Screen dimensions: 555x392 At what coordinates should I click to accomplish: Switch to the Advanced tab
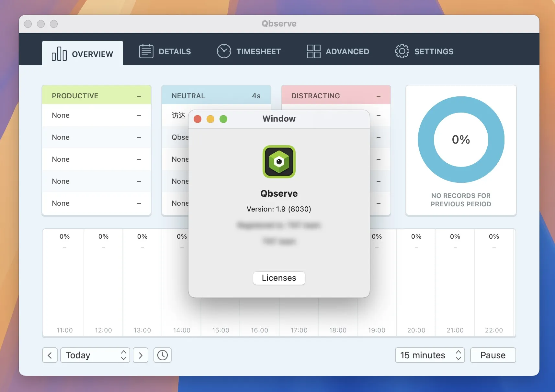click(338, 51)
